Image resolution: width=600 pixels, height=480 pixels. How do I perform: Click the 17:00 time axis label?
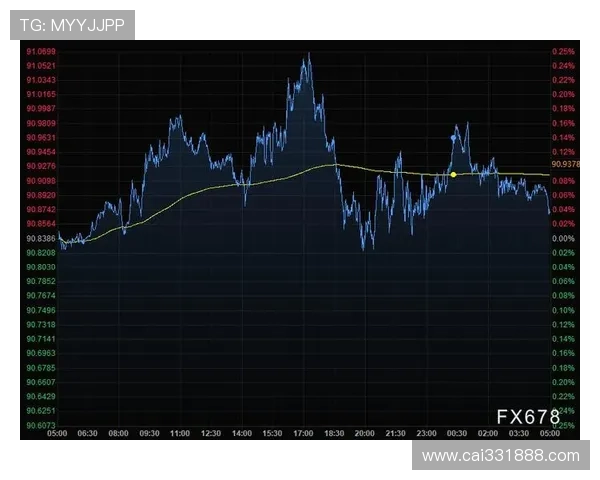click(x=303, y=433)
